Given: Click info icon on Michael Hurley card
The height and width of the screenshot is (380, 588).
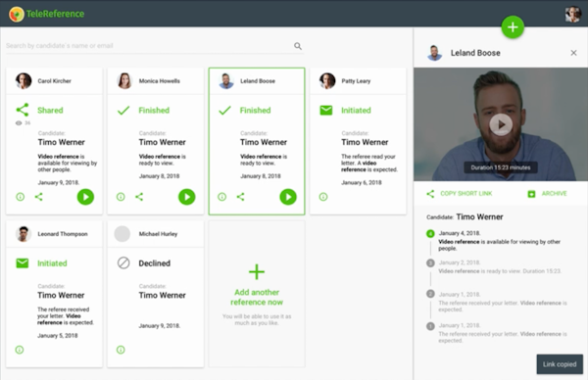Looking at the screenshot, I should coord(121,350).
